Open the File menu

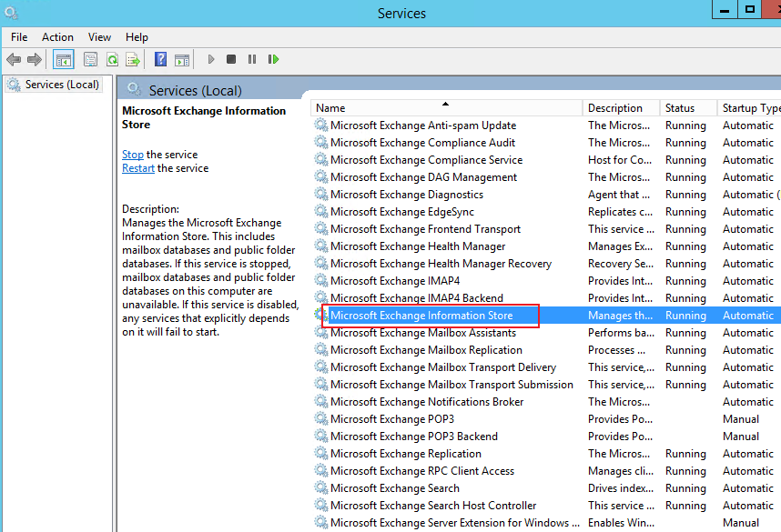[x=19, y=37]
